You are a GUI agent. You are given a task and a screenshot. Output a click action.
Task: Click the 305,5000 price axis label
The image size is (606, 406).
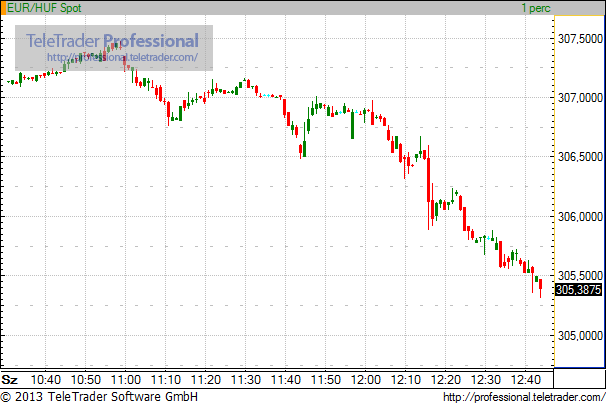(580, 276)
